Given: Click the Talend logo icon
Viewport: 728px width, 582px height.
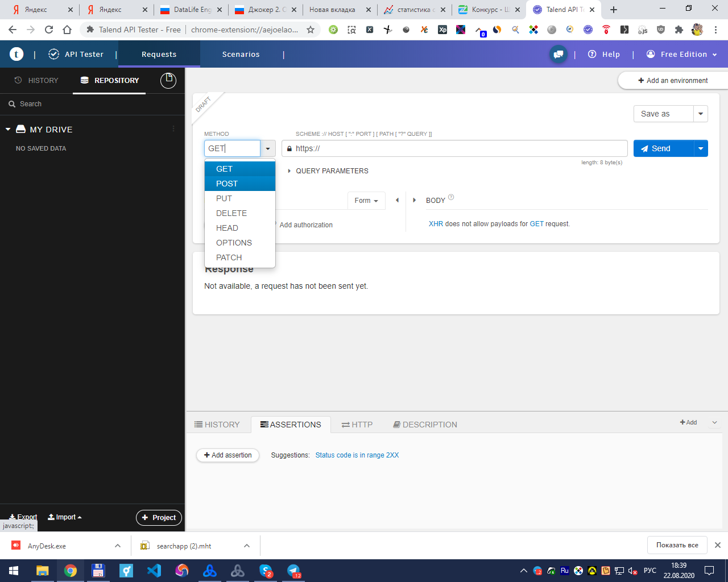Looking at the screenshot, I should (x=16, y=54).
